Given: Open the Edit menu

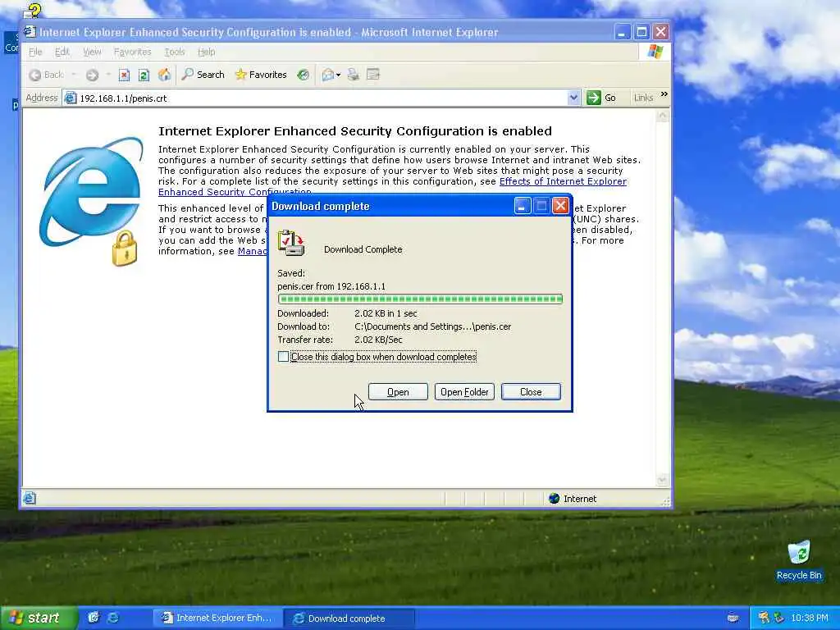Looking at the screenshot, I should click(x=62, y=52).
